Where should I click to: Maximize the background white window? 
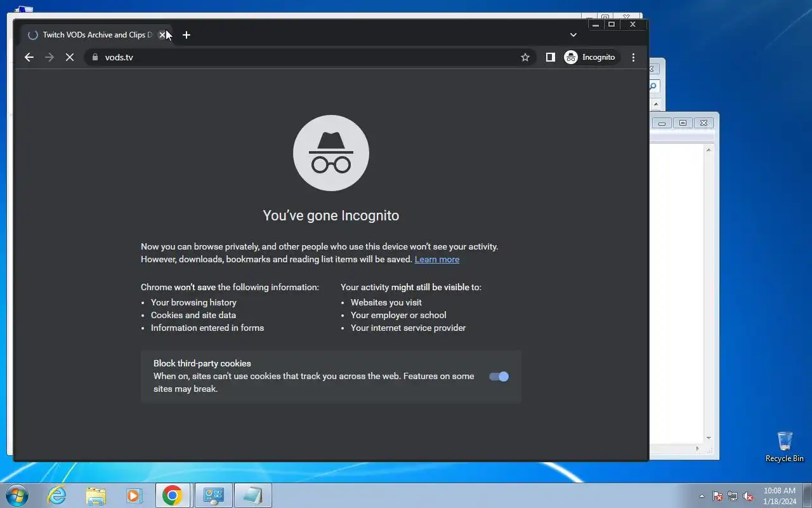[683, 123]
